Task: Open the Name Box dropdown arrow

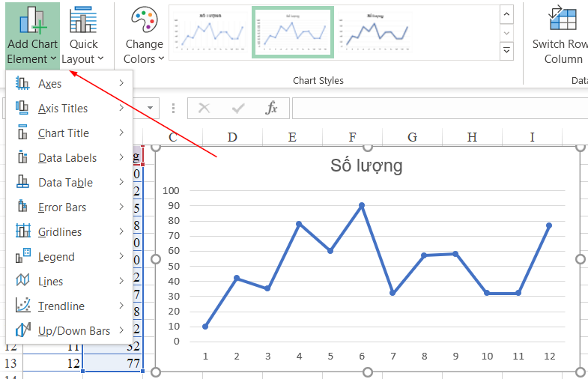Action: pyautogui.click(x=151, y=109)
